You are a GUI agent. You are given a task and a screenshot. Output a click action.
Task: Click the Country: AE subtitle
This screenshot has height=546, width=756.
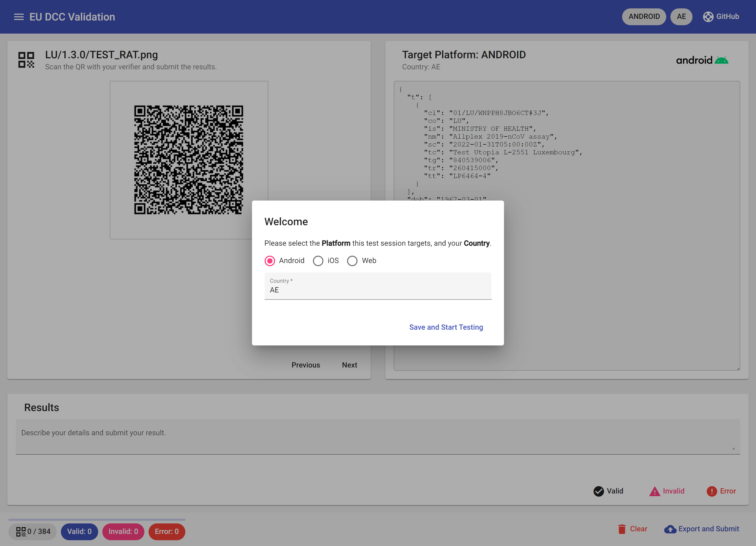coord(421,67)
